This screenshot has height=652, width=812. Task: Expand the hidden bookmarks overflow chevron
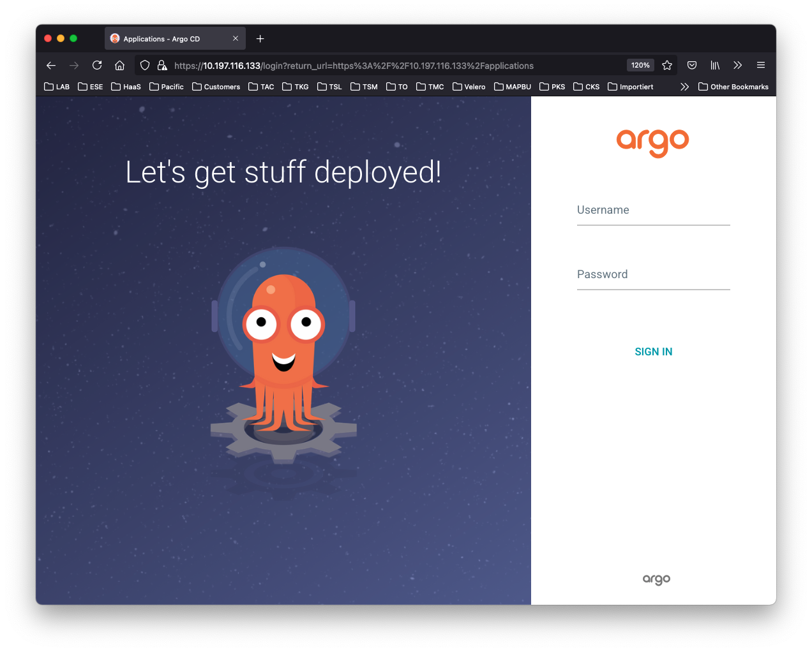point(684,86)
